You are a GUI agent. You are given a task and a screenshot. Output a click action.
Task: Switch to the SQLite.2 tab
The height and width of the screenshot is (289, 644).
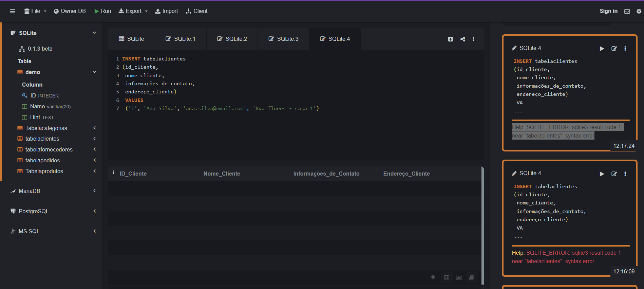(232, 39)
